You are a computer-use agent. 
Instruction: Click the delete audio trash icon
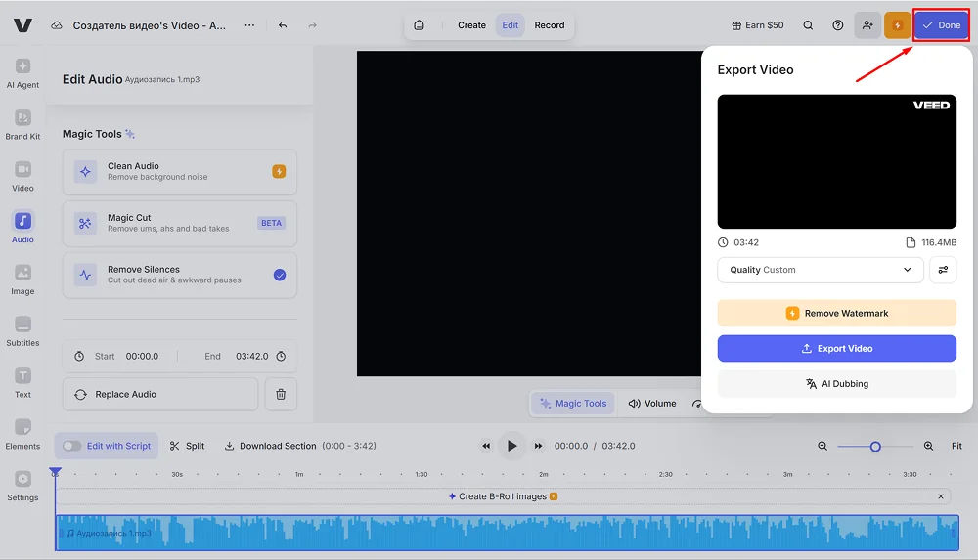click(x=281, y=394)
